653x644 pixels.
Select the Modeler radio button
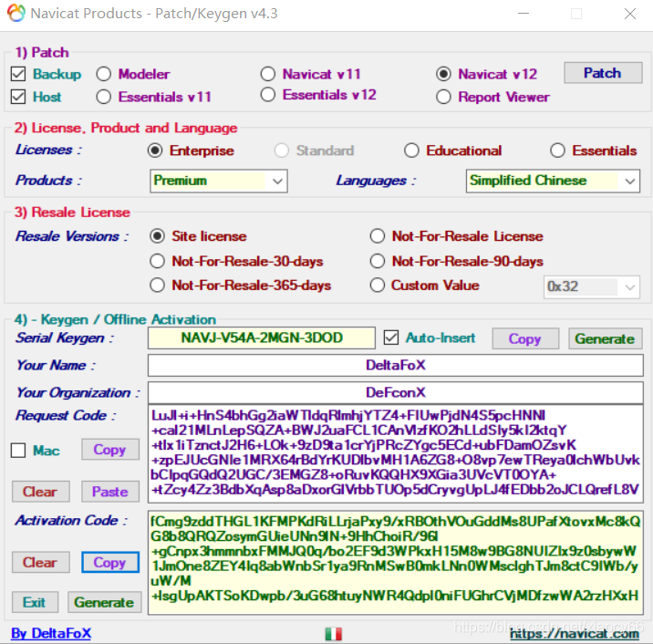[103, 74]
